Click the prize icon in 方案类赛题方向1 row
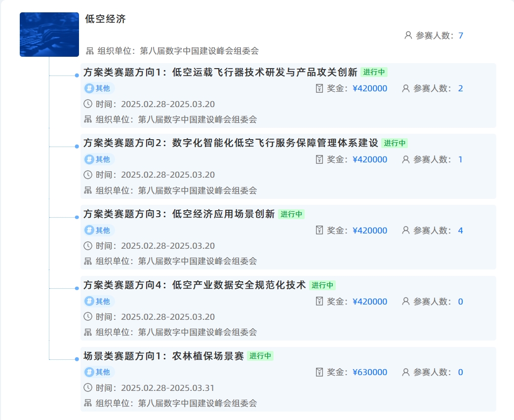Screen dimensions: 514x420 [x=319, y=89]
